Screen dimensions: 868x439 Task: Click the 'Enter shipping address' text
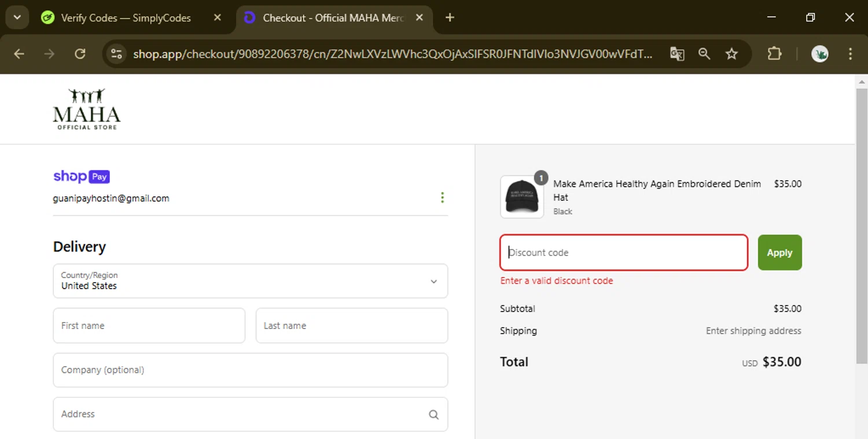753,331
